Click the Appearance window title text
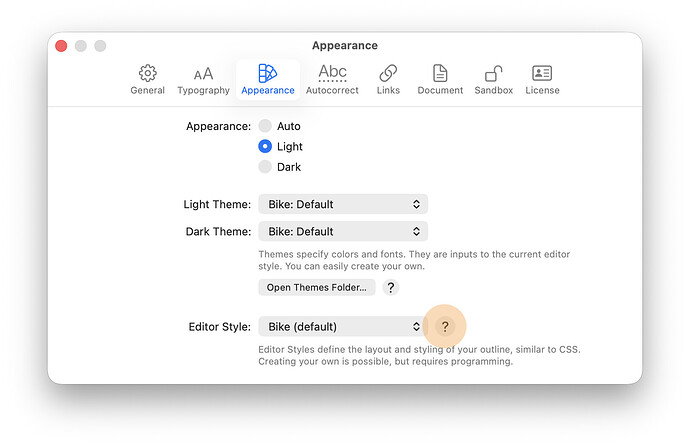Viewport: 690px width, 446px height. click(345, 46)
